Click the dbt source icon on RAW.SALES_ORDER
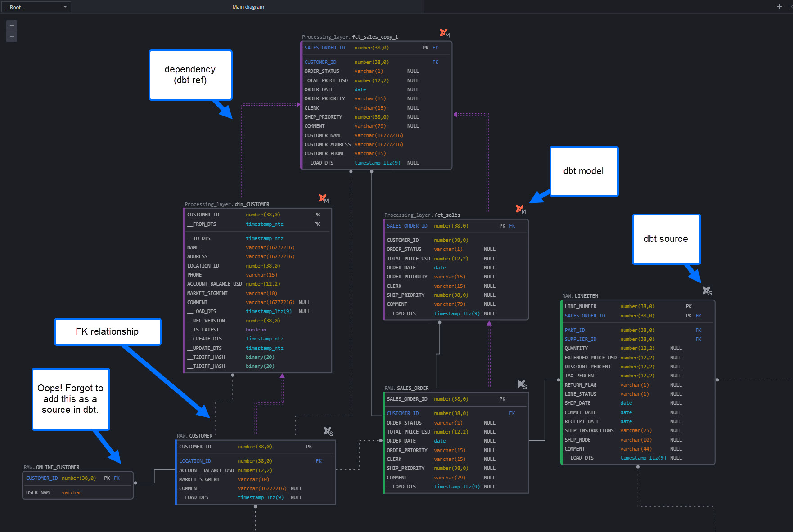This screenshot has height=532, width=793. point(521,384)
